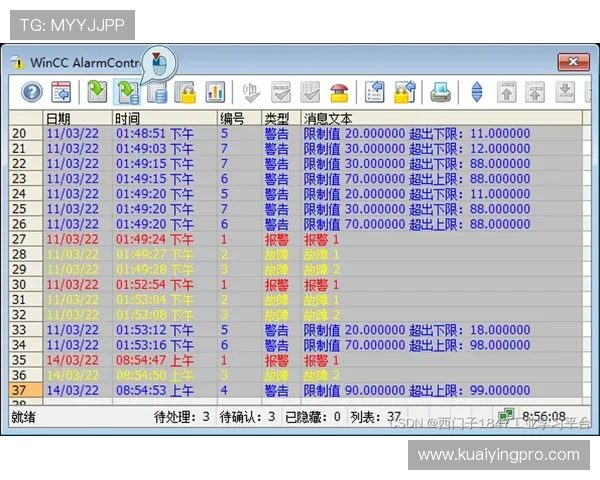Go to the previous message
600x480 pixels.
click(535, 92)
